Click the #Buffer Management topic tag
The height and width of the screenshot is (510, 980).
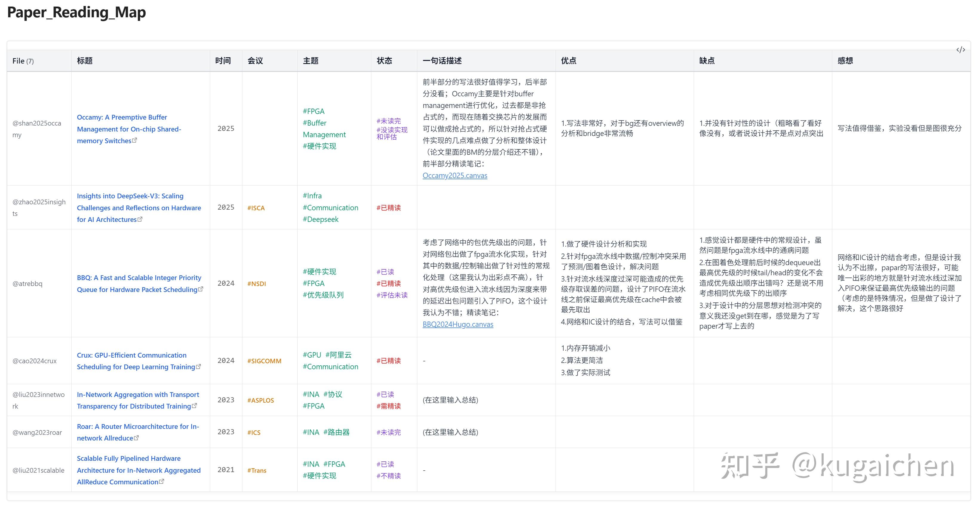(324, 129)
